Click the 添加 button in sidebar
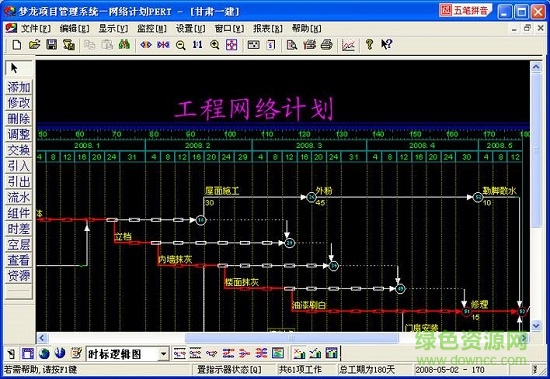Screen dimensions: 550x379 [19, 87]
